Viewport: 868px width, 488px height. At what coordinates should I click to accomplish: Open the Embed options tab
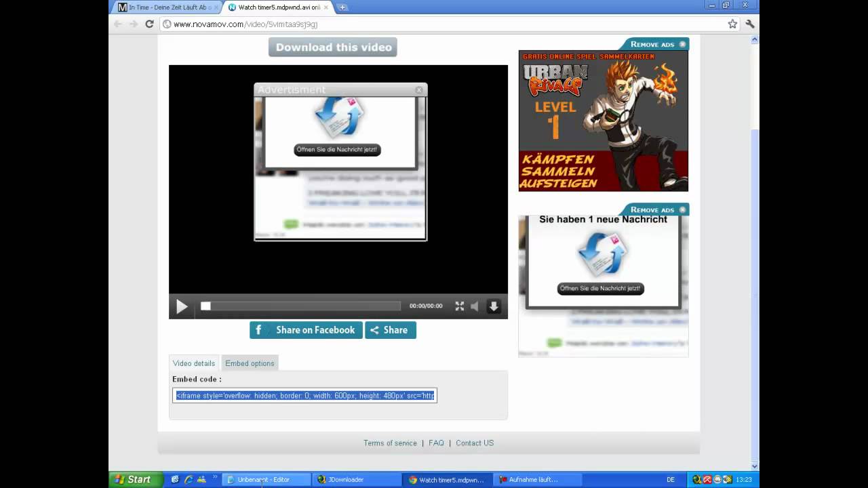point(250,363)
